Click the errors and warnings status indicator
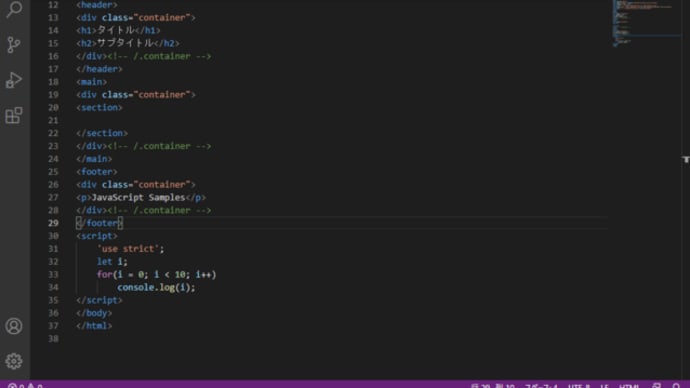Image resolution: width=690 pixels, height=388 pixels. [x=25, y=385]
